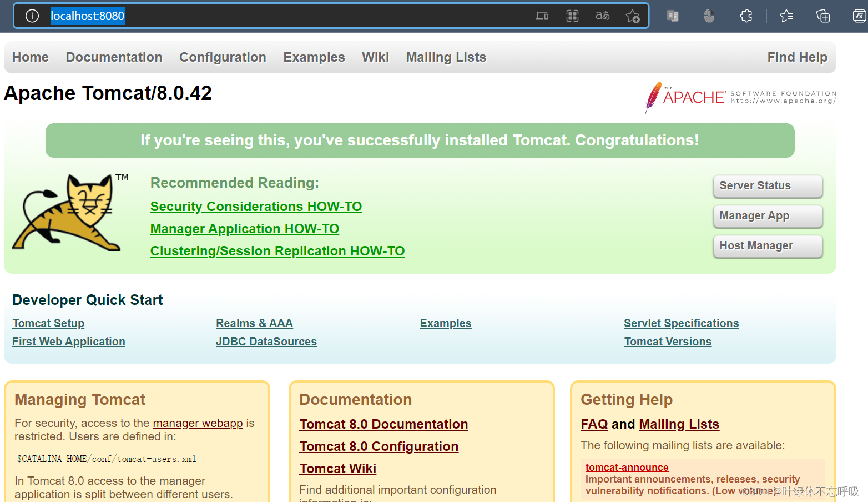Open the Mailing Lists nav item
The height and width of the screenshot is (502, 868).
coord(446,57)
